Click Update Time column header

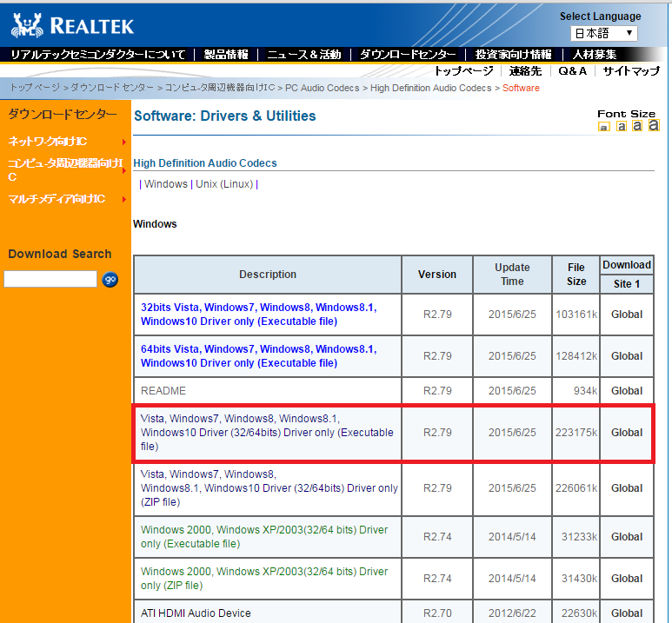coord(512,275)
